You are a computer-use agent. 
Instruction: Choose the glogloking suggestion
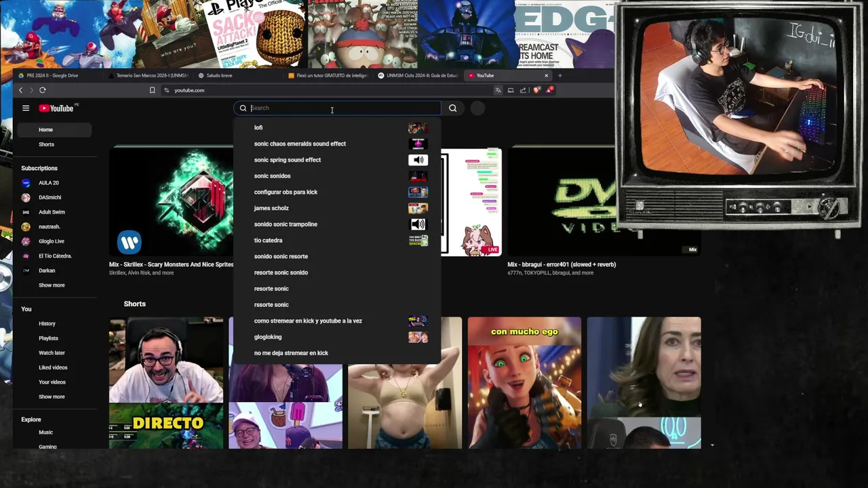pyautogui.click(x=337, y=337)
